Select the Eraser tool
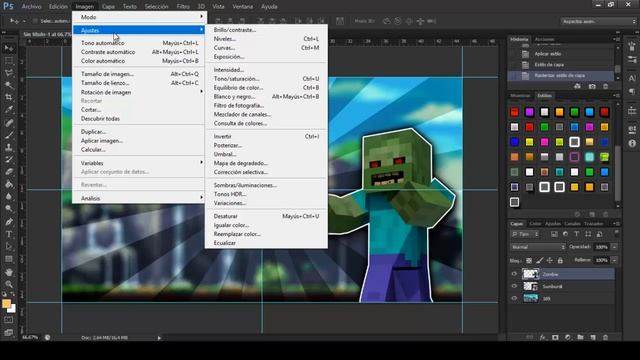Viewport: 640px width, 360px height. [9, 172]
